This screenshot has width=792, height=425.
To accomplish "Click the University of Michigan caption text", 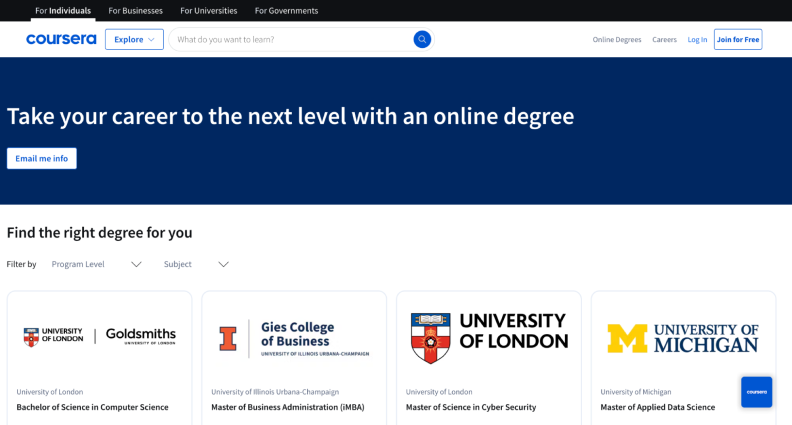I will click(635, 392).
